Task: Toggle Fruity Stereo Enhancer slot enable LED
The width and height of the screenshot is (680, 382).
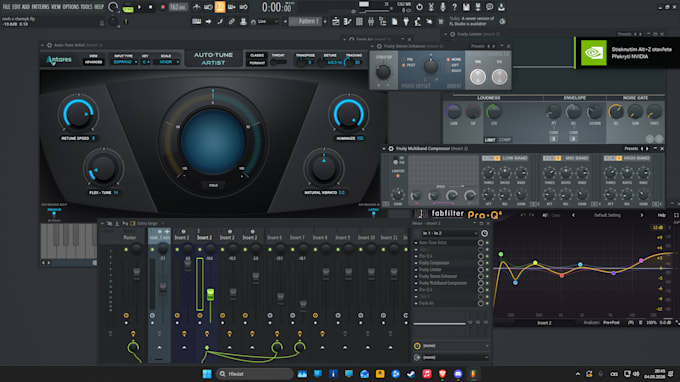Action: point(487,276)
